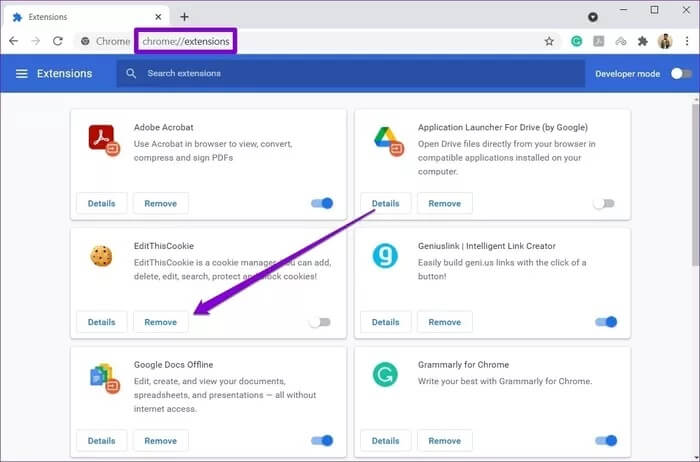This screenshot has height=462, width=700.
Task: Click the vertical page scrollbar
Action: 696,185
